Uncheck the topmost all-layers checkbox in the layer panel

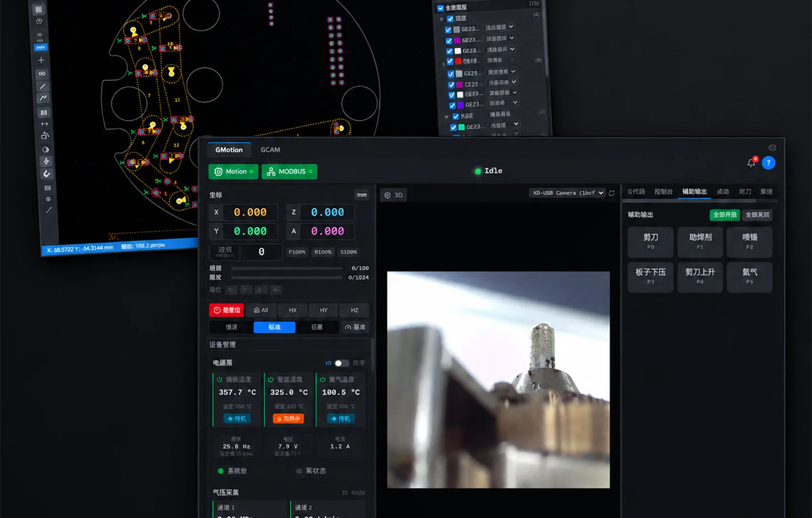coord(441,8)
